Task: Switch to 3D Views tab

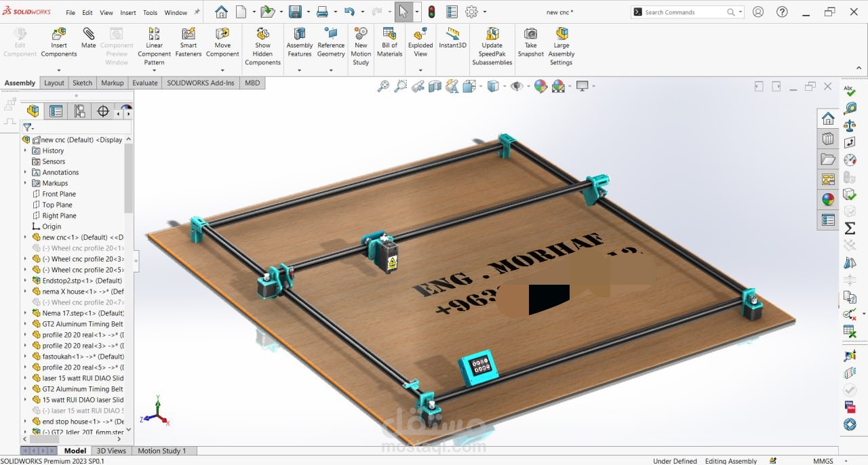Action: click(x=111, y=451)
